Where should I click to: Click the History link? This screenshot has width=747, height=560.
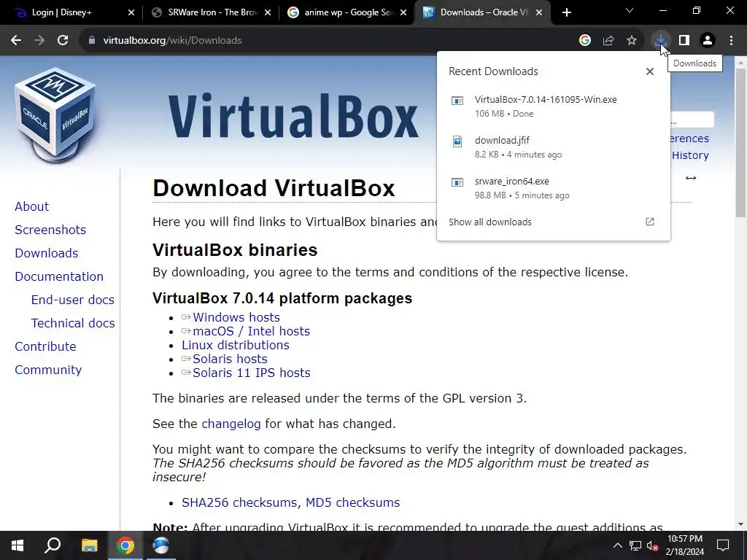690,155
